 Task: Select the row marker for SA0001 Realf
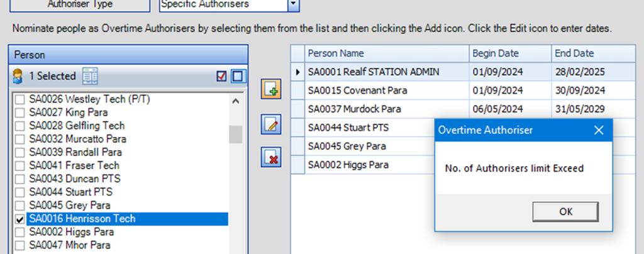[x=297, y=72]
